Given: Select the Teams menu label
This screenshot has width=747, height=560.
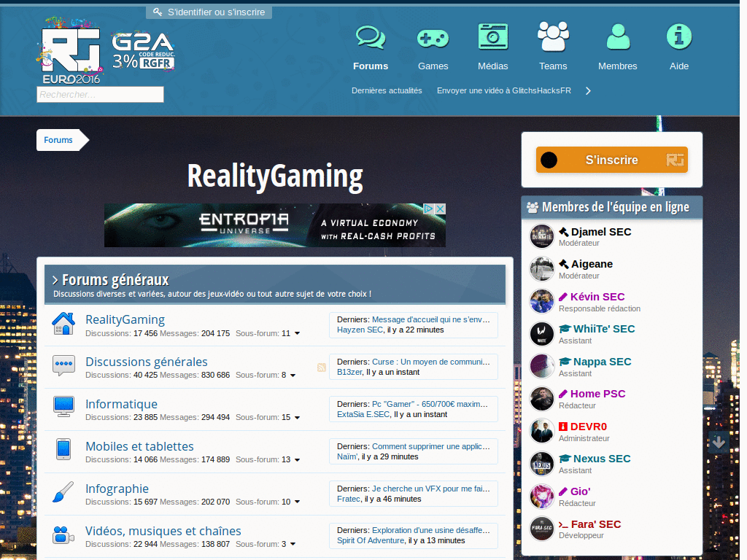Looking at the screenshot, I should 553,66.
